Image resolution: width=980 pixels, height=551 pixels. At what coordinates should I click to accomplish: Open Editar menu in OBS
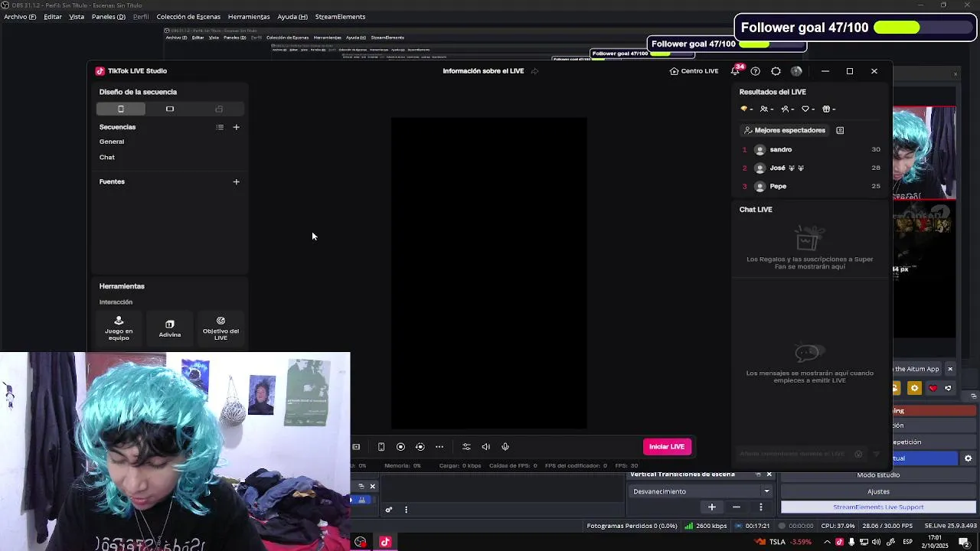[x=53, y=17]
